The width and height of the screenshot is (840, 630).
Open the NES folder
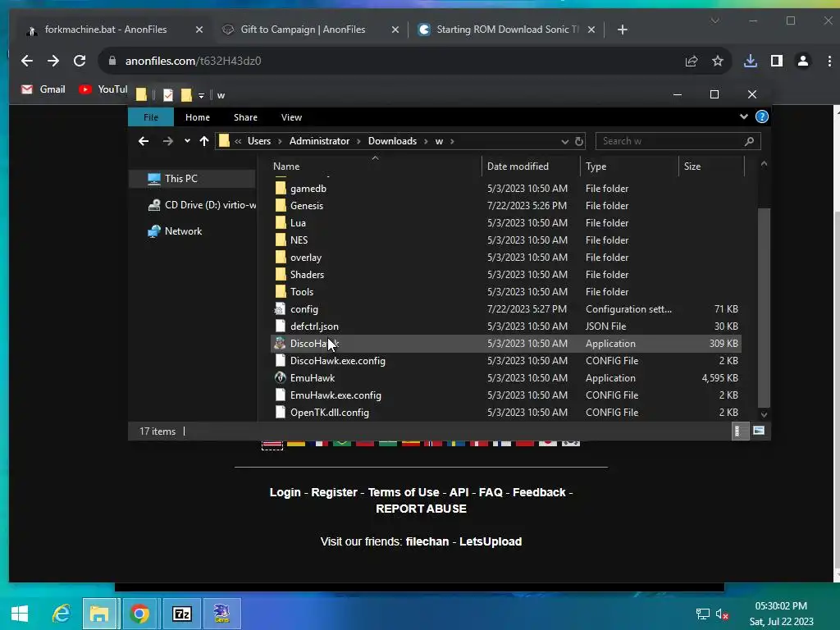pyautogui.click(x=299, y=240)
